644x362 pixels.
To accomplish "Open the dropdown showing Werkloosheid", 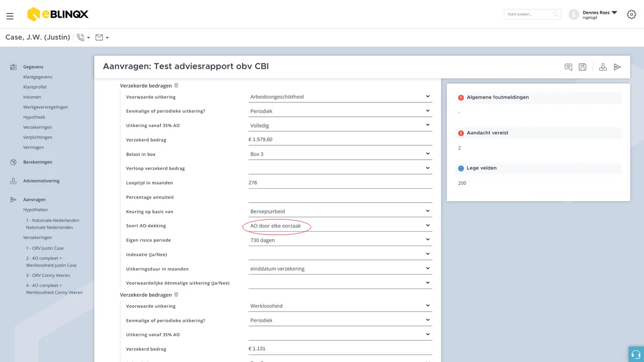I will coord(340,306).
